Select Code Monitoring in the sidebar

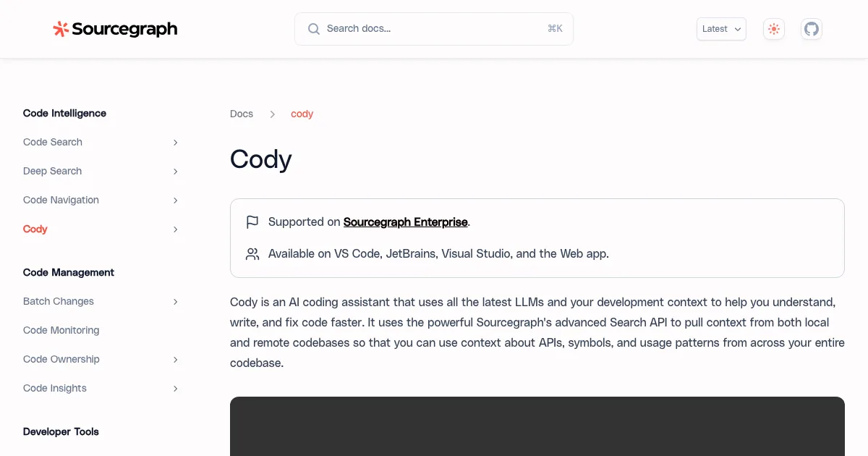(61, 330)
